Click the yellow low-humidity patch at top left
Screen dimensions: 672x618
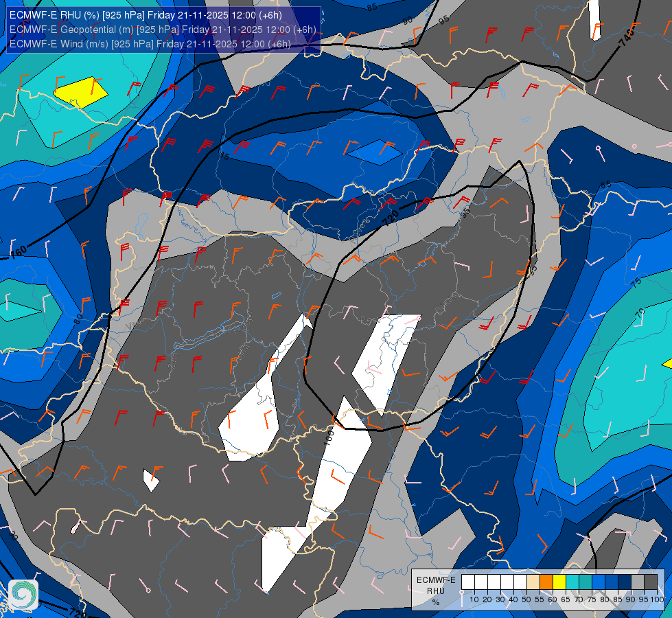click(80, 93)
